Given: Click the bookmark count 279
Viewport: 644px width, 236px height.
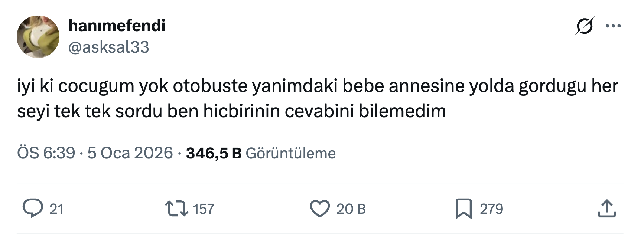Looking at the screenshot, I should [x=491, y=209].
